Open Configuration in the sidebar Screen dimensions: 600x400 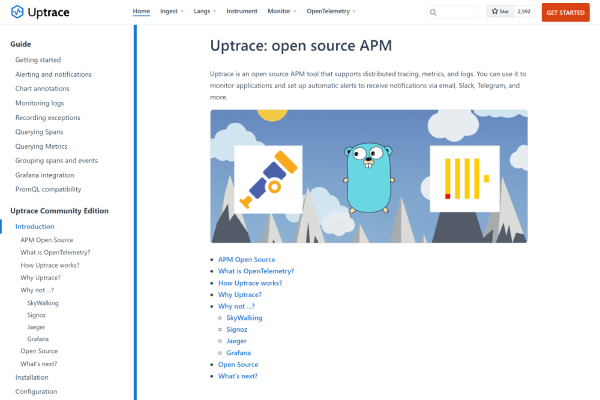click(x=36, y=391)
